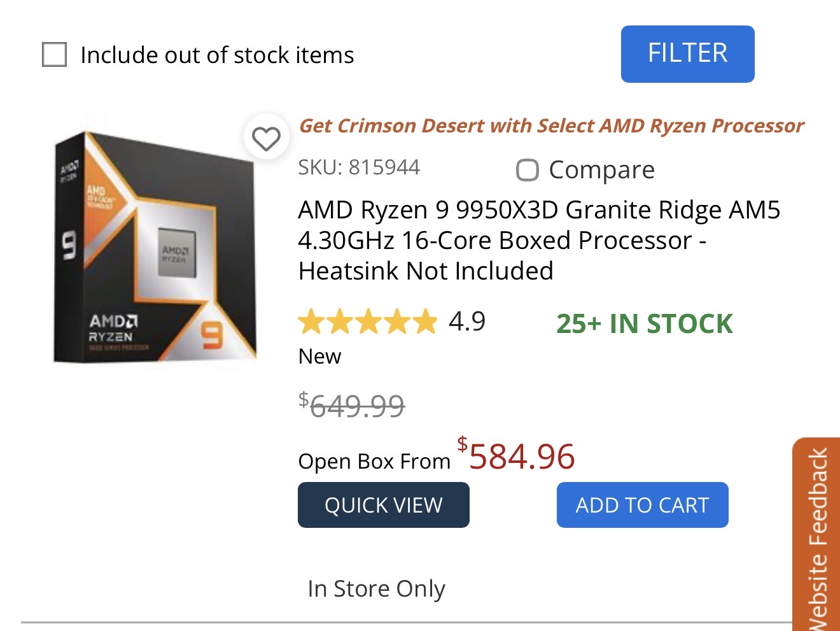Click the five-star rating icons
The image size is (840, 631).
click(367, 322)
